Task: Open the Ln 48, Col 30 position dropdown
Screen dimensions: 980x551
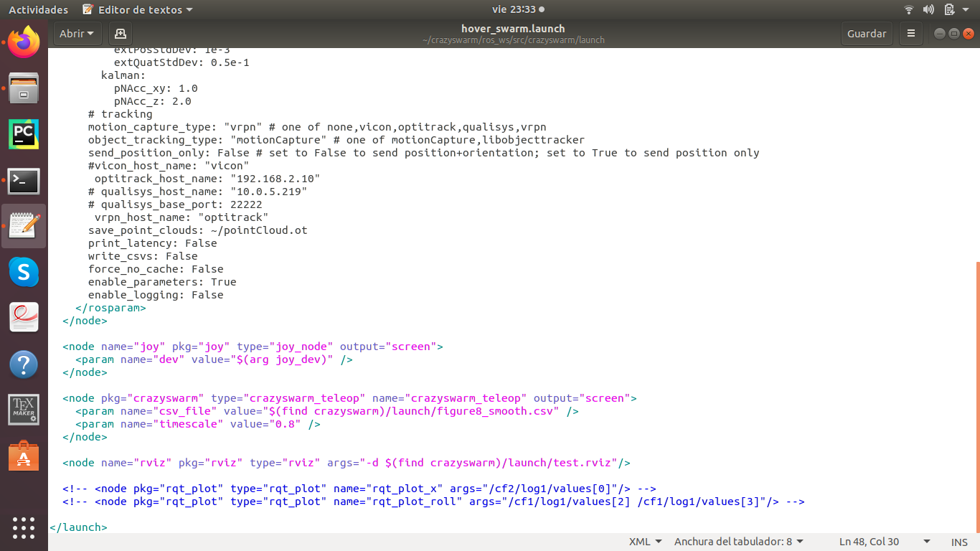Action: click(x=885, y=542)
